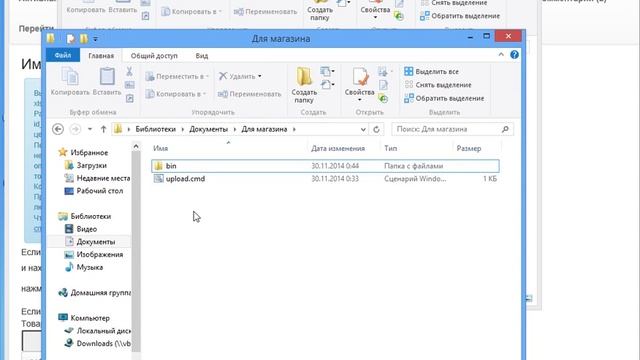This screenshot has width=640, height=360.
Task: Click Снять выделение in the front window's ribbon
Action: (438, 85)
